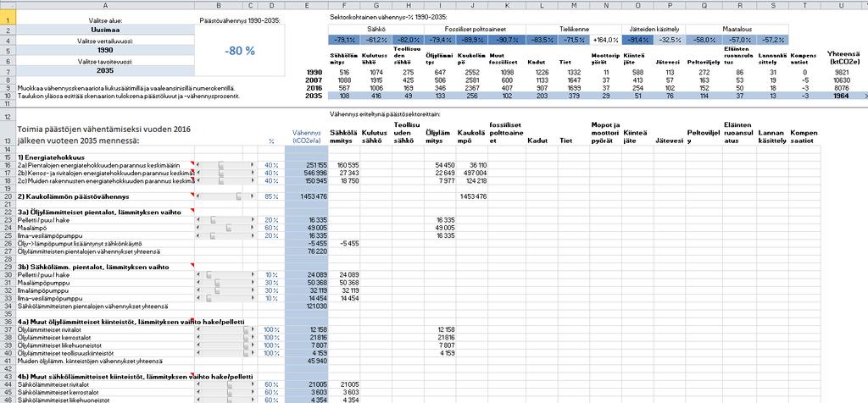This screenshot has height=403, width=868.
Task: Click the 76220 total in row 27
Action: click(307, 251)
